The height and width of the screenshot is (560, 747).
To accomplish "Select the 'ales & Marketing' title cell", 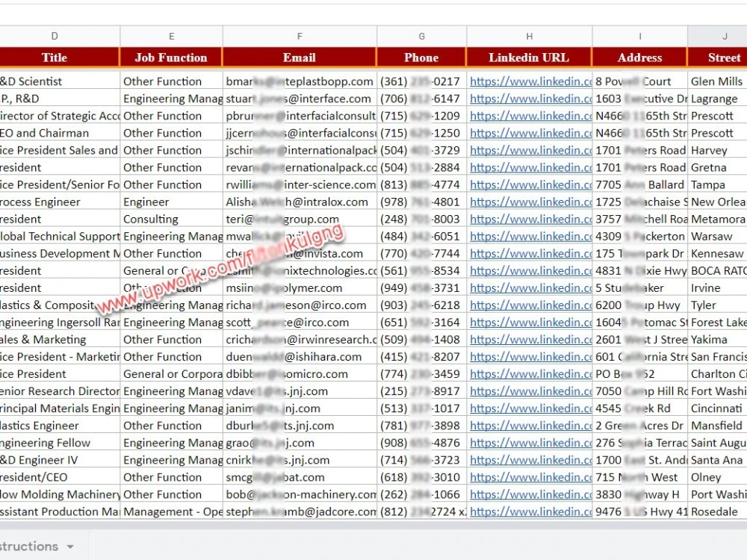I will 60,340.
